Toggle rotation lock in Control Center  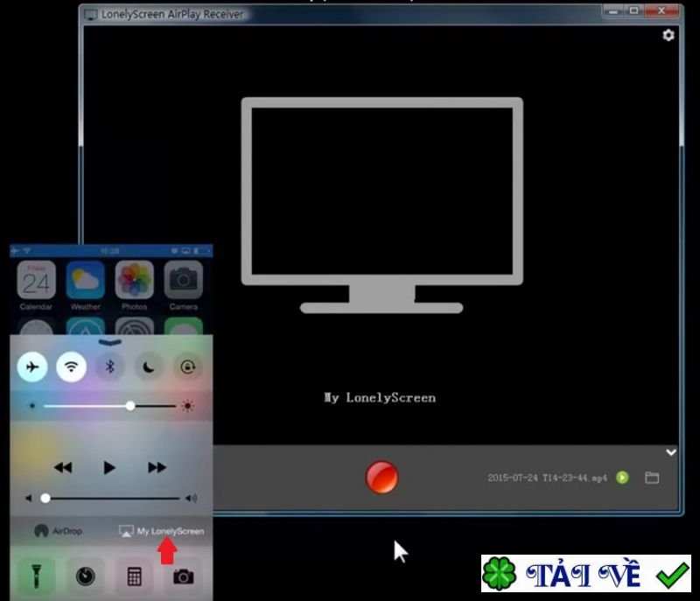[x=188, y=367]
